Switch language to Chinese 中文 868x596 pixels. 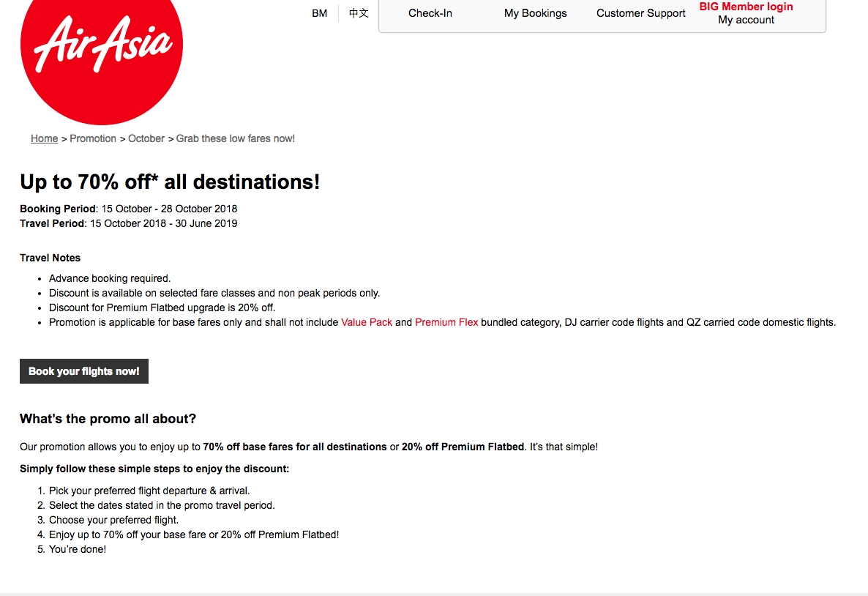359,13
